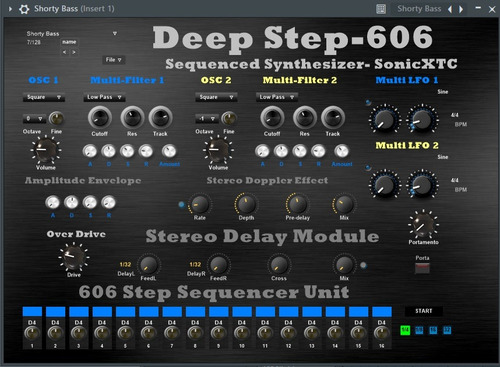This screenshot has height=367, width=500.
Task: Click the delay Cross knob
Action: [x=278, y=265]
